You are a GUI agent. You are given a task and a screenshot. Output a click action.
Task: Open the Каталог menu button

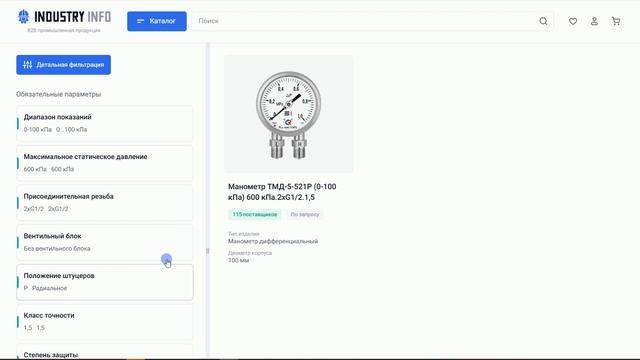pyautogui.click(x=157, y=21)
